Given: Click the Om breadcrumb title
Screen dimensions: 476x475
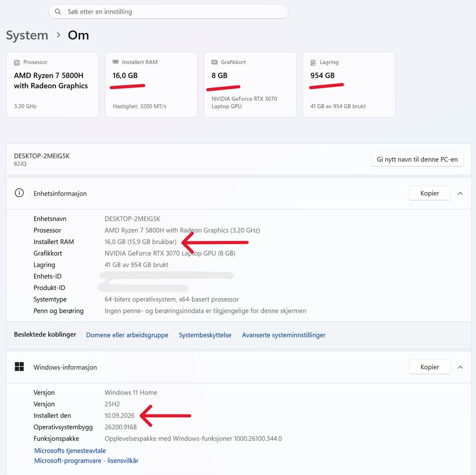Looking at the screenshot, I should click(78, 35).
